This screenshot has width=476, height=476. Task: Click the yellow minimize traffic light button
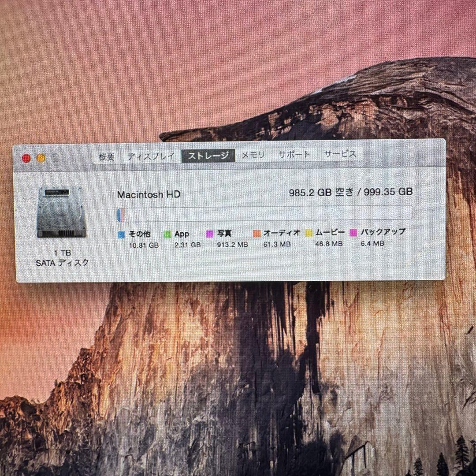[x=41, y=157]
